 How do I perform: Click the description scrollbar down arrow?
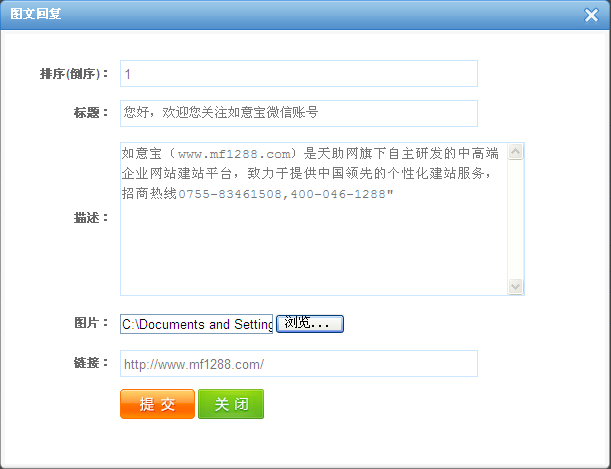(516, 287)
